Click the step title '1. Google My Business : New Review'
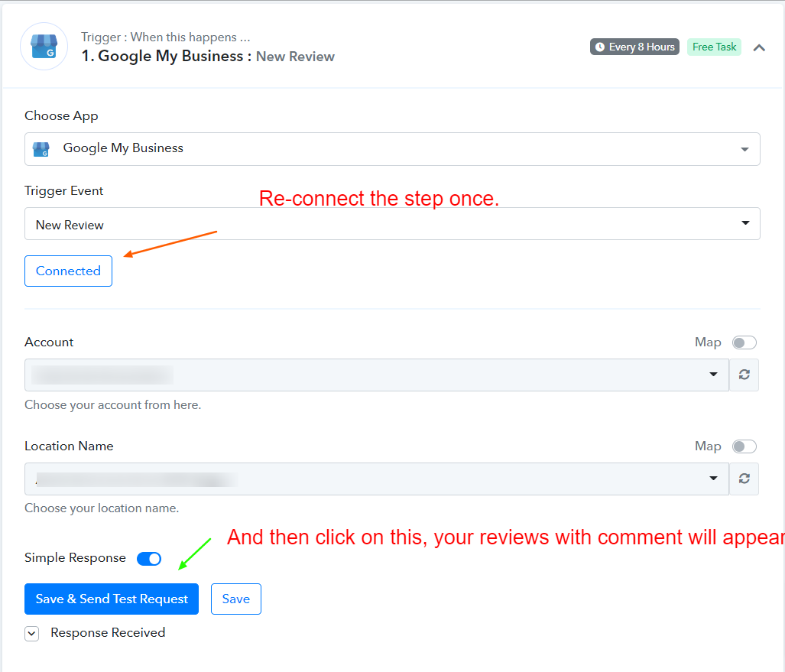Viewport: 785px width, 672px height. tap(208, 56)
